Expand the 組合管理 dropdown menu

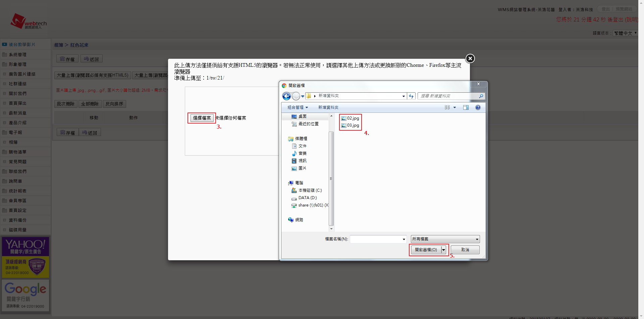click(x=297, y=107)
